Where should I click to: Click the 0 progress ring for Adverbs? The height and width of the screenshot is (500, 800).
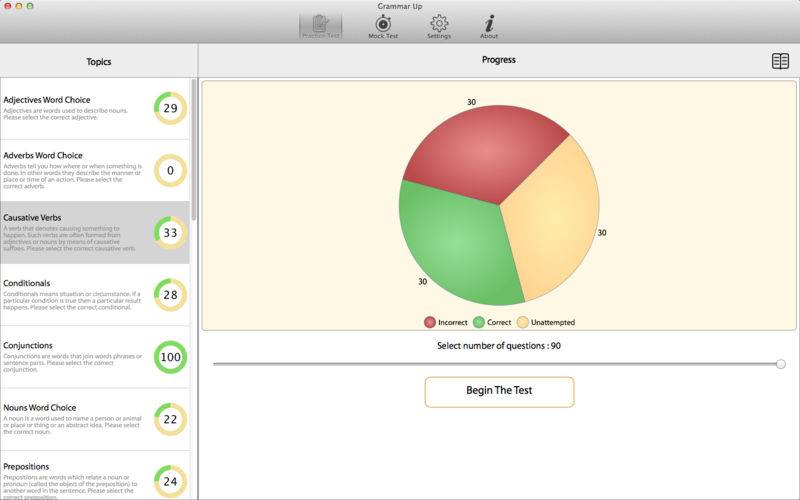pos(170,170)
